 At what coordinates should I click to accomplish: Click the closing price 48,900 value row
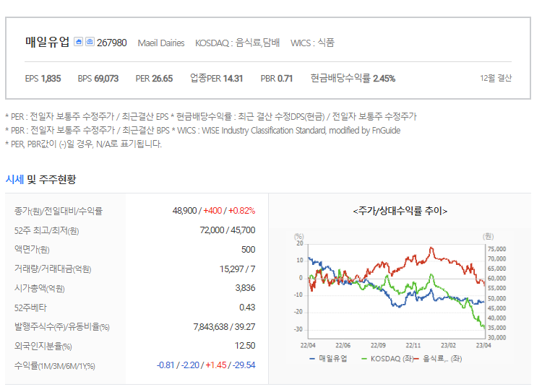click(x=214, y=211)
